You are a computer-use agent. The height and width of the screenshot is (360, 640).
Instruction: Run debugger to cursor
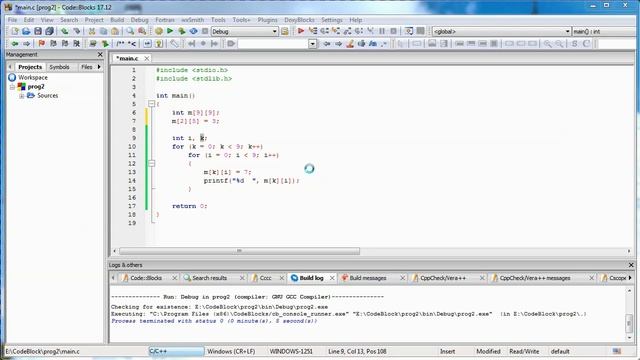313,31
